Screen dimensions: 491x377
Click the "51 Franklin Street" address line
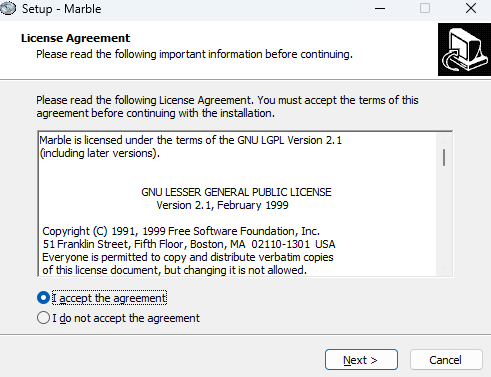pyautogui.click(x=189, y=244)
